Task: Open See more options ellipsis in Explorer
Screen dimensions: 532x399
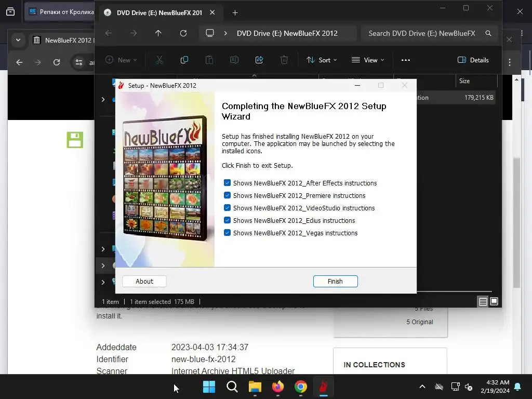Action: click(405, 60)
